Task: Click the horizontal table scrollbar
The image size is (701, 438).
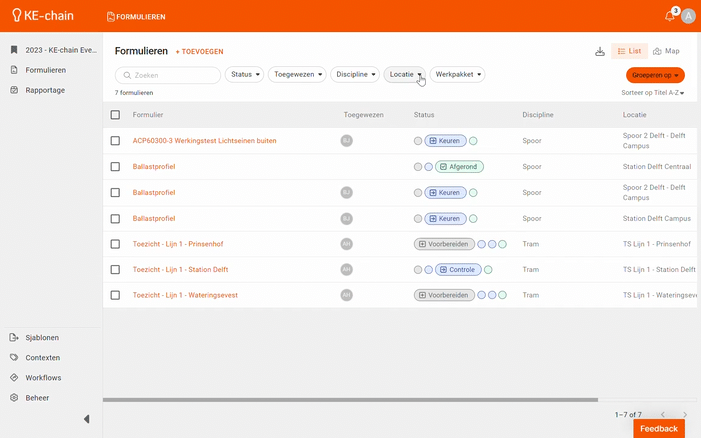Action: pos(350,400)
